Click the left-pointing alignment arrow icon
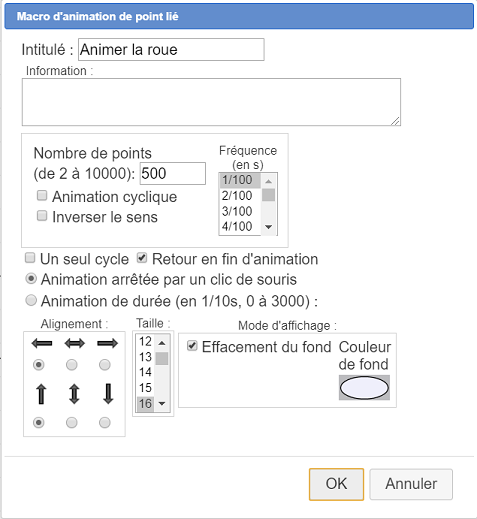Viewport: 477px width, 519px height. [x=42, y=343]
